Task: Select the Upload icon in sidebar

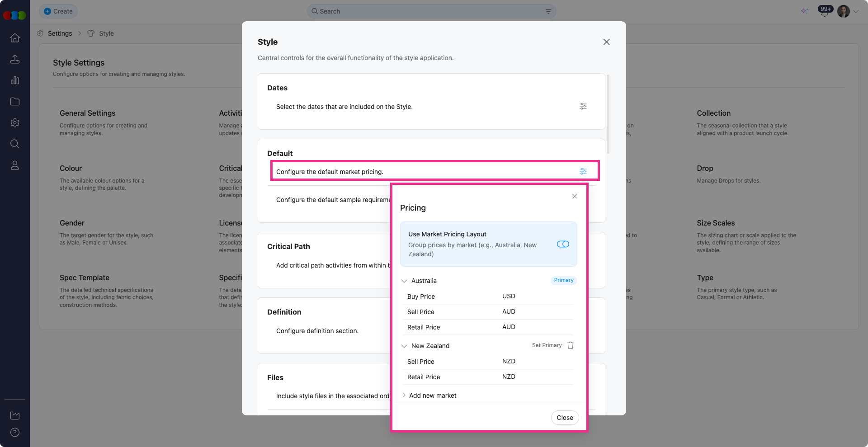Action: (x=15, y=59)
